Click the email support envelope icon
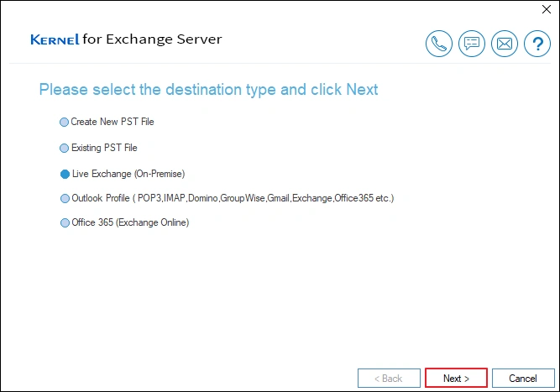Viewport: 560px width, 392px height. point(505,44)
